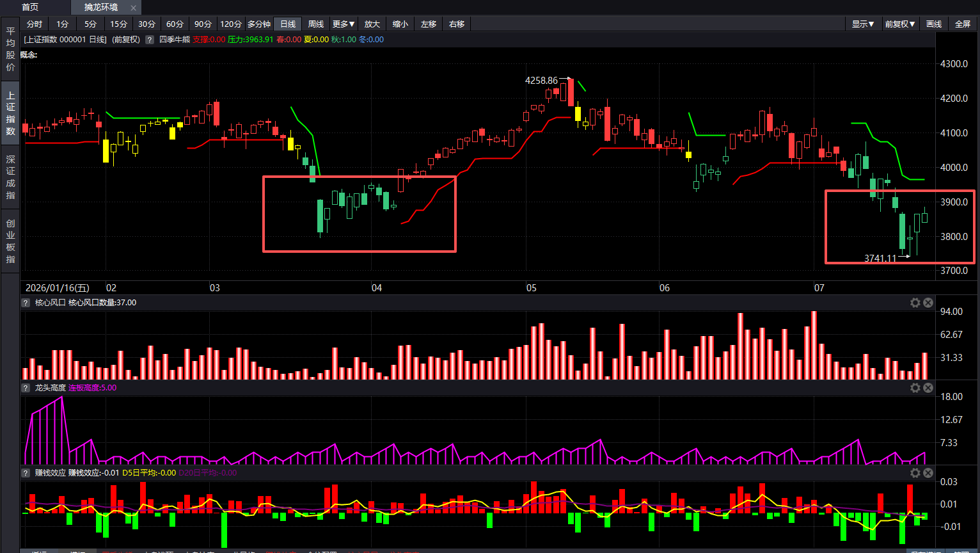Open the 显示 display dropdown

tap(864, 24)
